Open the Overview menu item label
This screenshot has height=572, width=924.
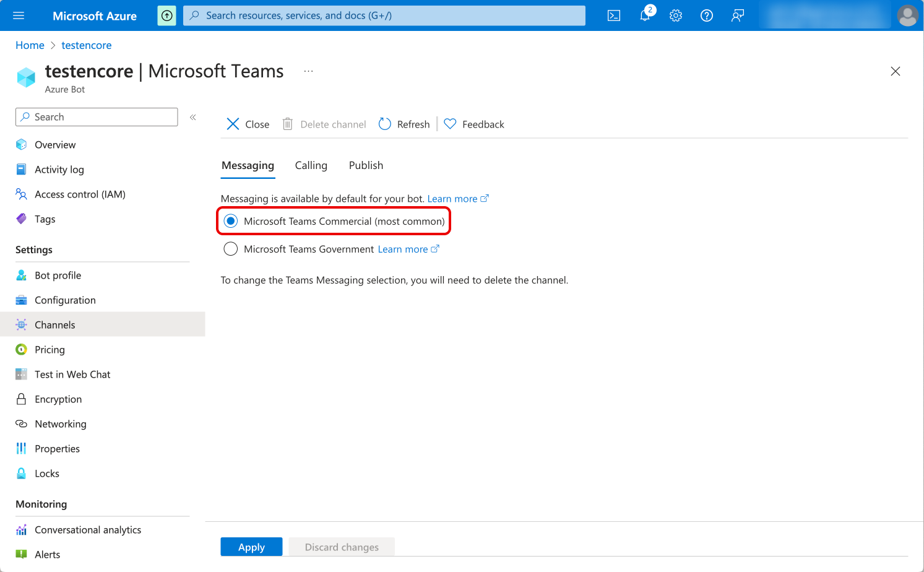[x=55, y=144]
